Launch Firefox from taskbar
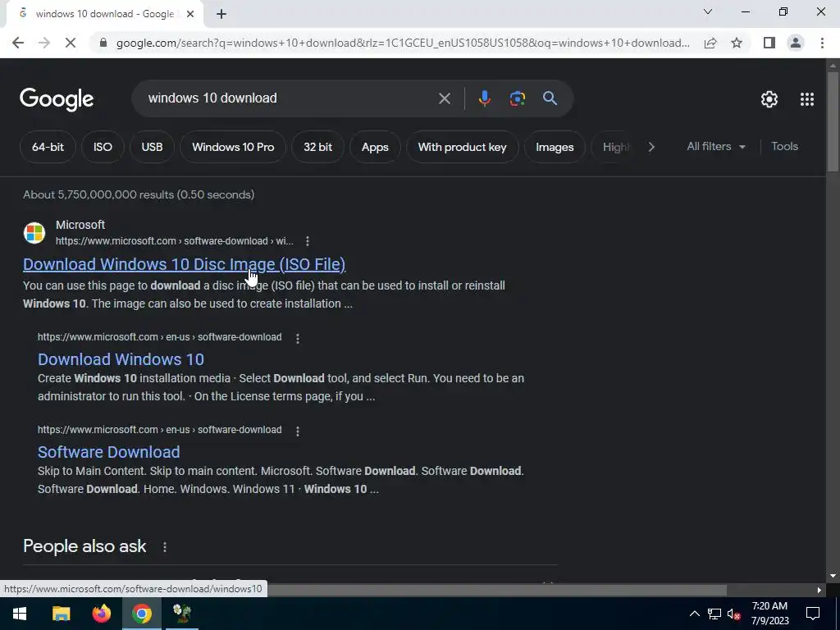840x630 pixels. [101, 614]
